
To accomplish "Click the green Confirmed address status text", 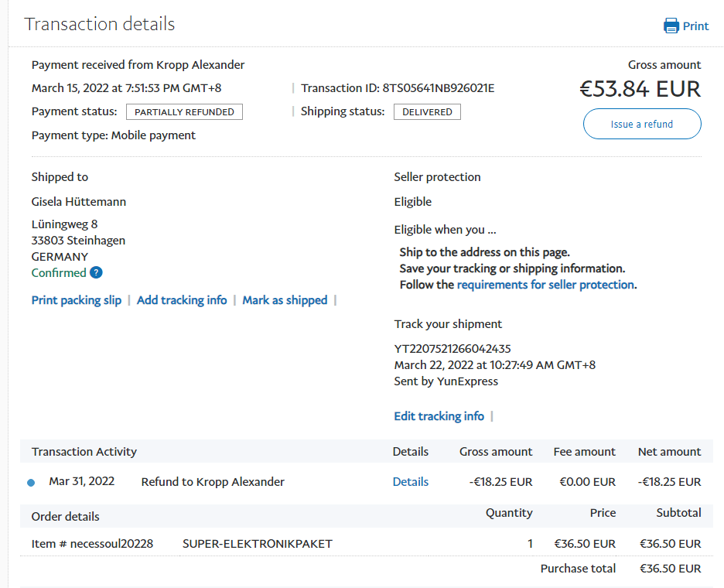I will click(x=59, y=272).
